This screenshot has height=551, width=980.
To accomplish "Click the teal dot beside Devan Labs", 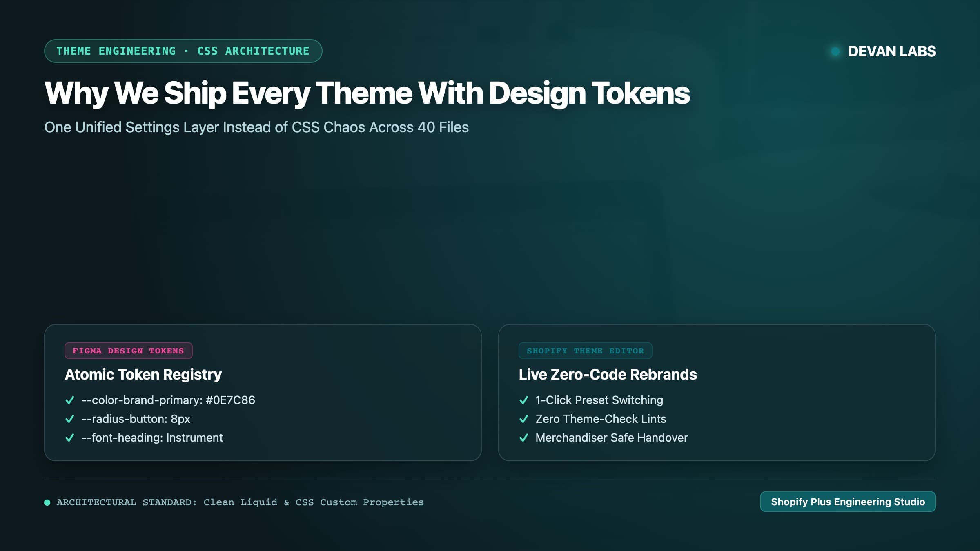I will [x=835, y=51].
